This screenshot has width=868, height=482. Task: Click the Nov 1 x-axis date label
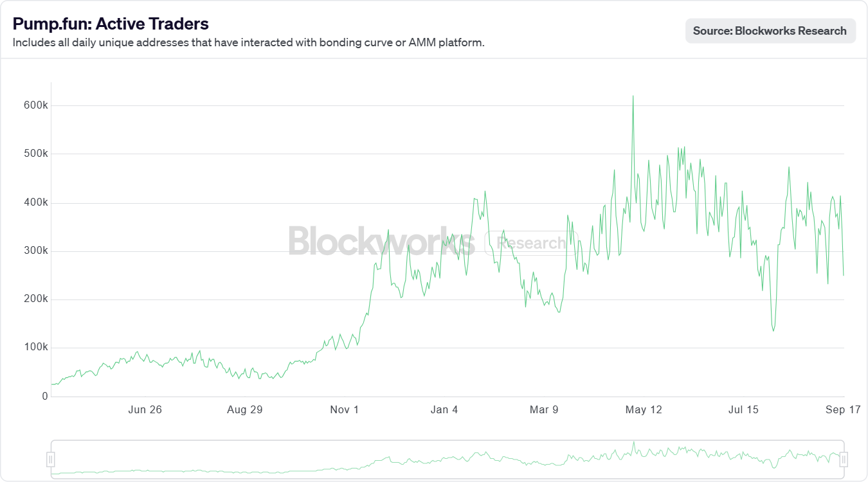point(345,410)
